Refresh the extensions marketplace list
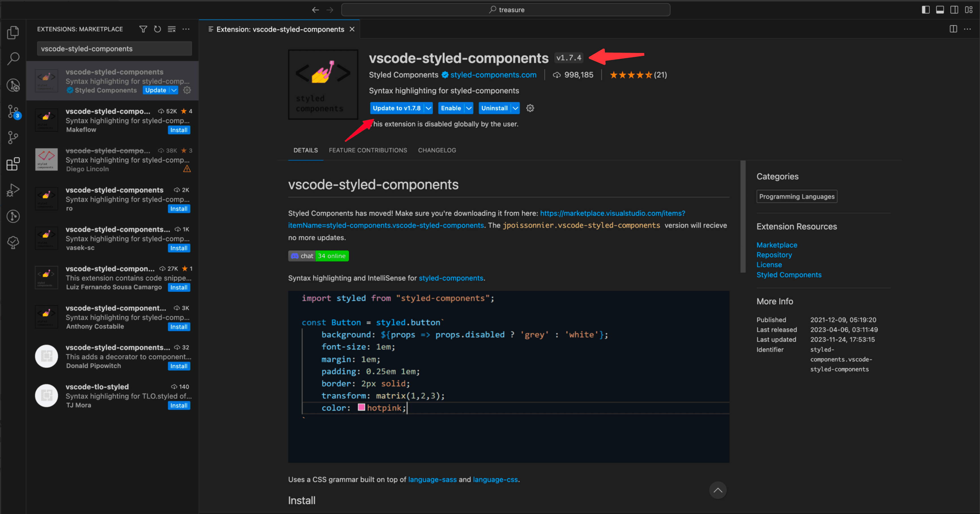 (157, 29)
